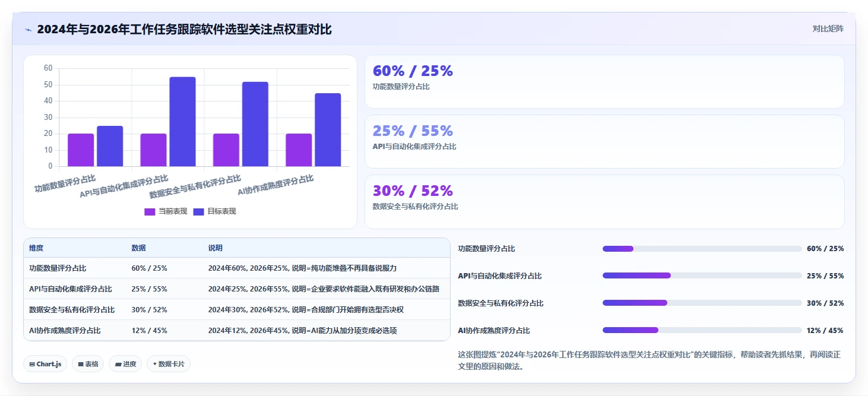Click the 功能数量评分占比 label in the progress list
Viewport: 868px width, 396px height.
pos(487,249)
